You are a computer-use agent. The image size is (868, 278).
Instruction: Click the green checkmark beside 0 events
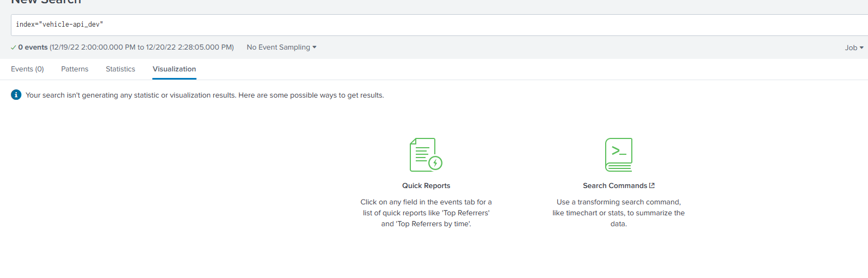click(x=13, y=47)
